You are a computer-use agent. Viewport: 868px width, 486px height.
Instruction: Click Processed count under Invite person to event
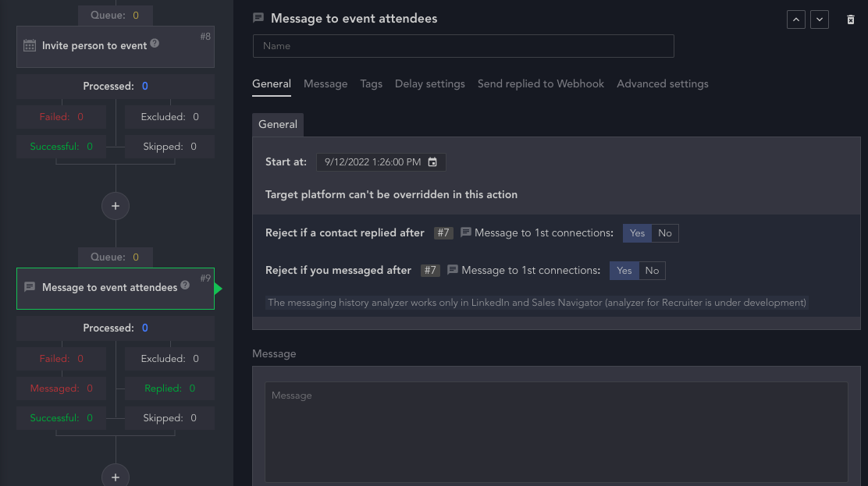pyautogui.click(x=116, y=87)
